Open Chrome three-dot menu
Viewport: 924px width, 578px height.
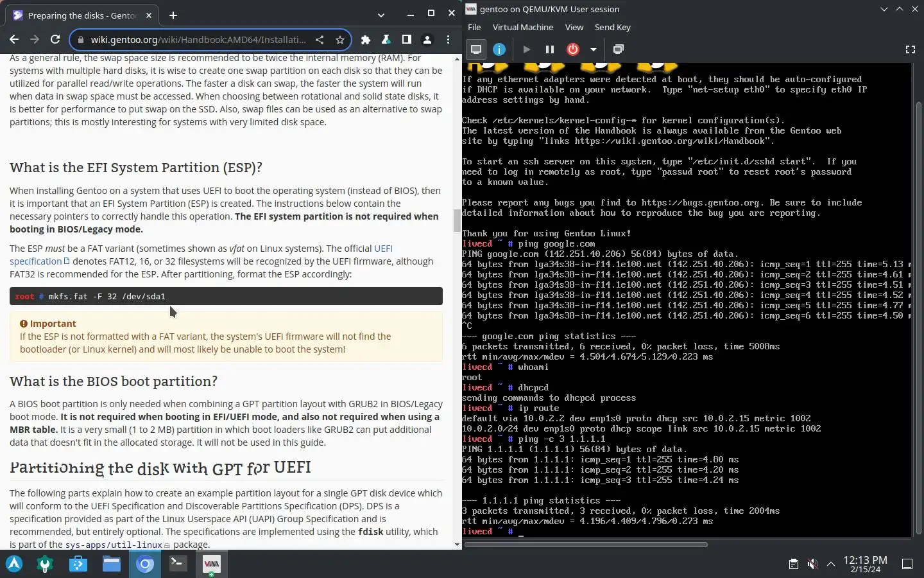coord(448,40)
